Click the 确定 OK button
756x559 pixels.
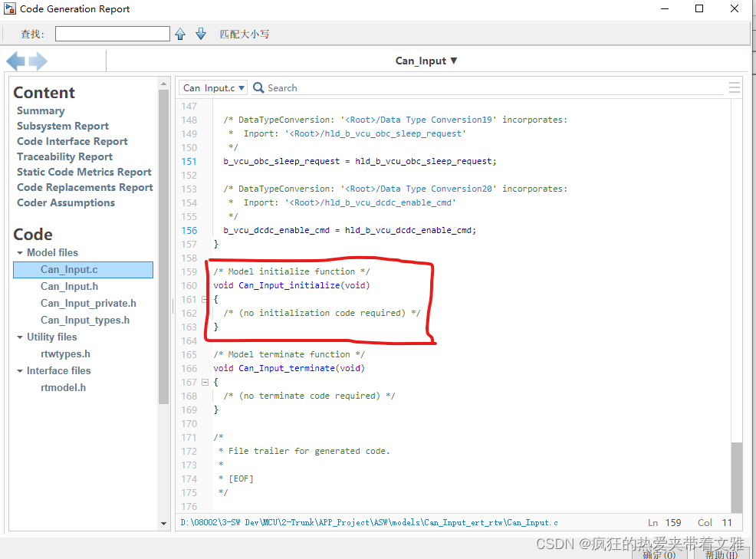coord(659,554)
